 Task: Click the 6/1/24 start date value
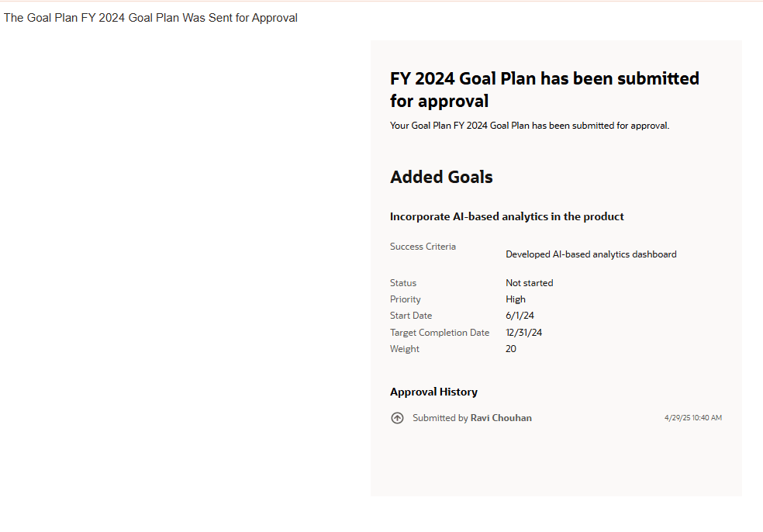[520, 316]
